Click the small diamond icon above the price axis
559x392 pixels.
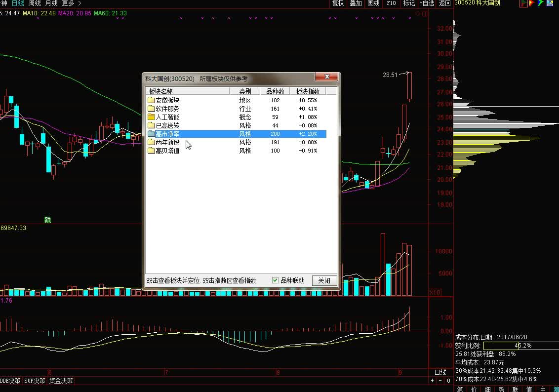click(417, 13)
